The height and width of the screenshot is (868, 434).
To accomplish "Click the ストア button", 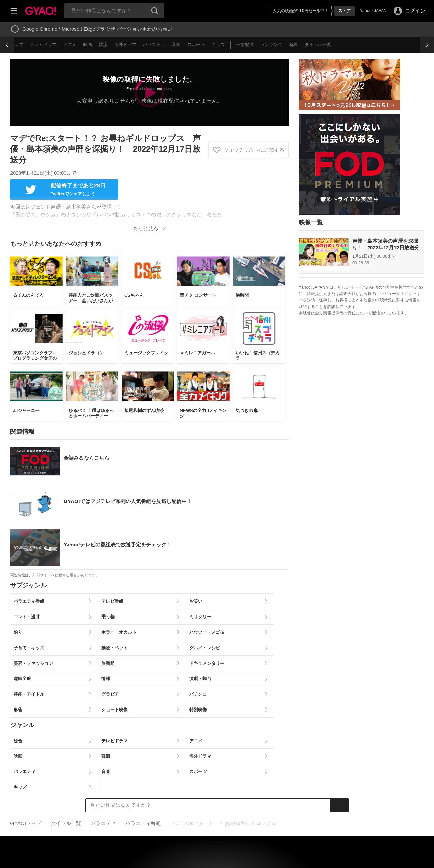I will pos(344,11).
